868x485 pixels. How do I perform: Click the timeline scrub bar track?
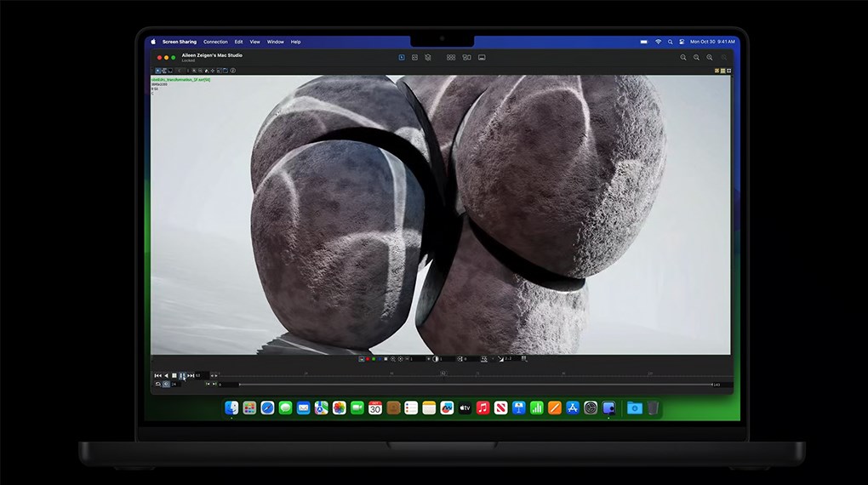tap(468, 385)
